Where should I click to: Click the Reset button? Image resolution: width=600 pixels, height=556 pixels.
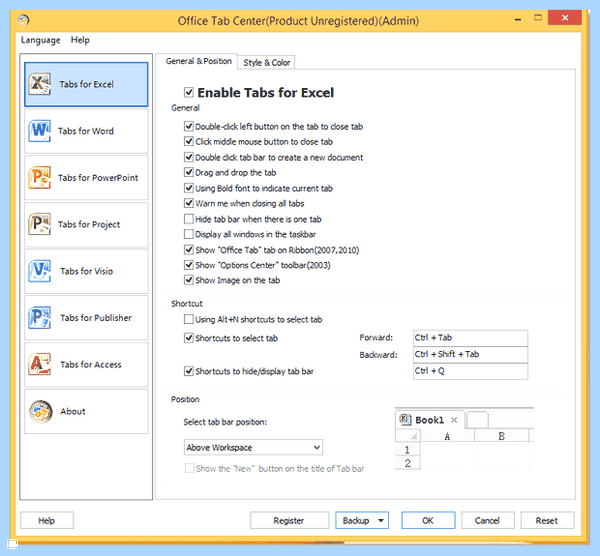click(x=547, y=520)
